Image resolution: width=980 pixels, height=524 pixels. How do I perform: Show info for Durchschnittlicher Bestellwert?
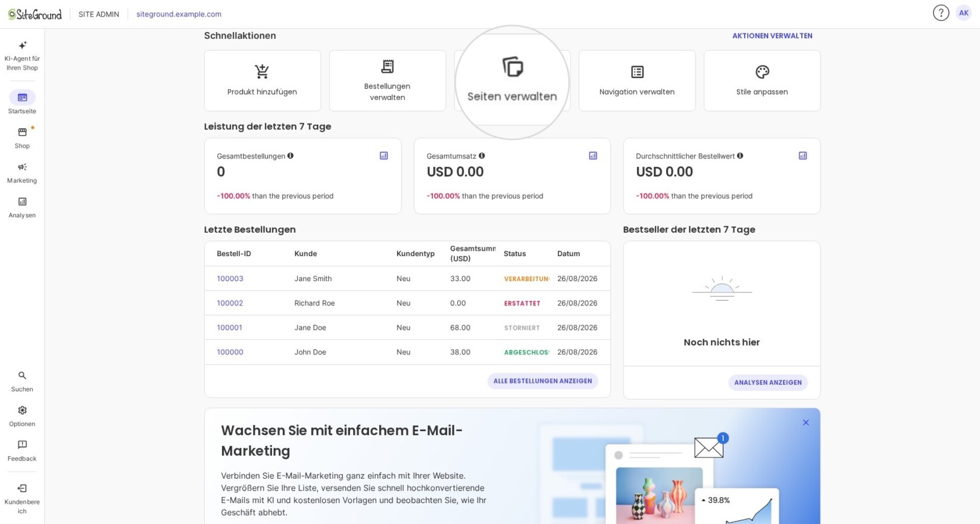pos(740,156)
